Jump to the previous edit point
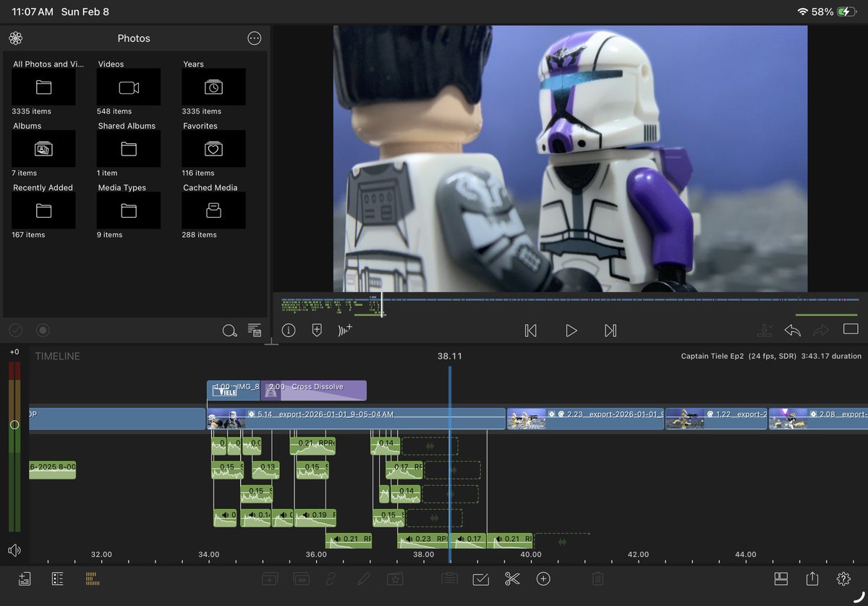Viewport: 868px width, 606px height. click(x=530, y=330)
